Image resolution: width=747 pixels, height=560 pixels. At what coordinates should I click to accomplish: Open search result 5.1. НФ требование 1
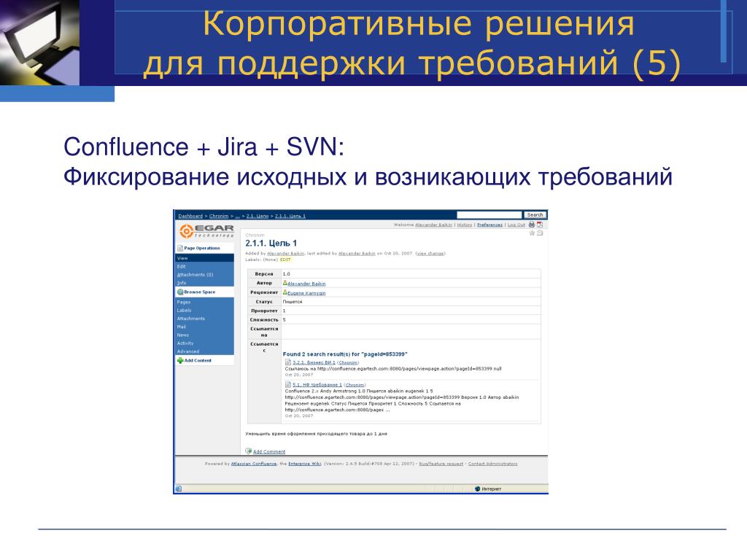click(317, 385)
